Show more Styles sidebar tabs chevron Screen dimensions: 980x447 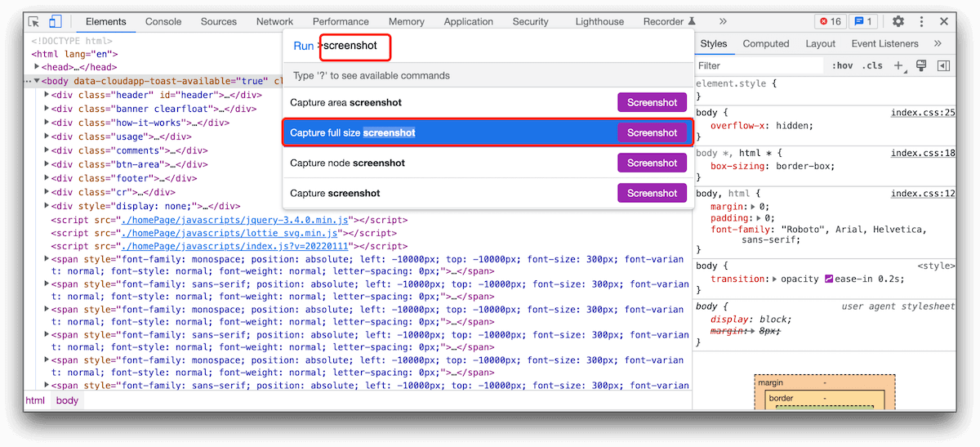click(938, 44)
